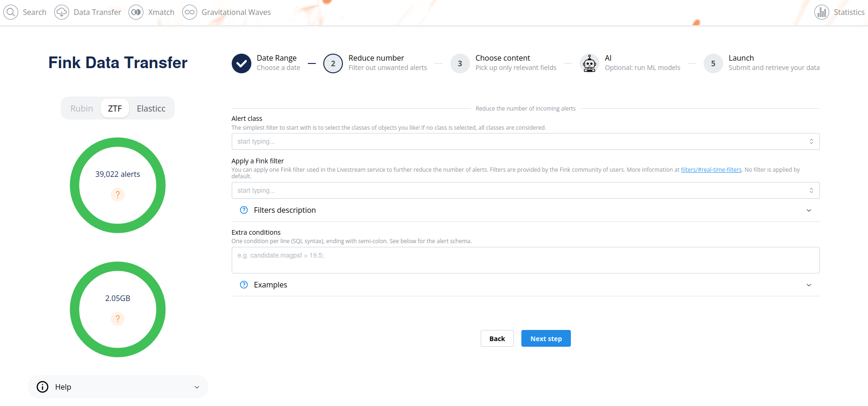Open the Xmatch menu item
The height and width of the screenshot is (406, 868).
(161, 12)
